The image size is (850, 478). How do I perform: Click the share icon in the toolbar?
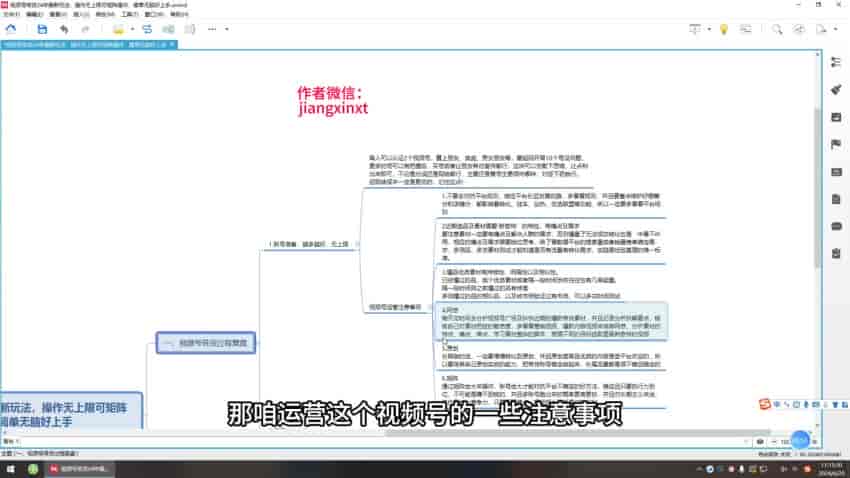799,29
